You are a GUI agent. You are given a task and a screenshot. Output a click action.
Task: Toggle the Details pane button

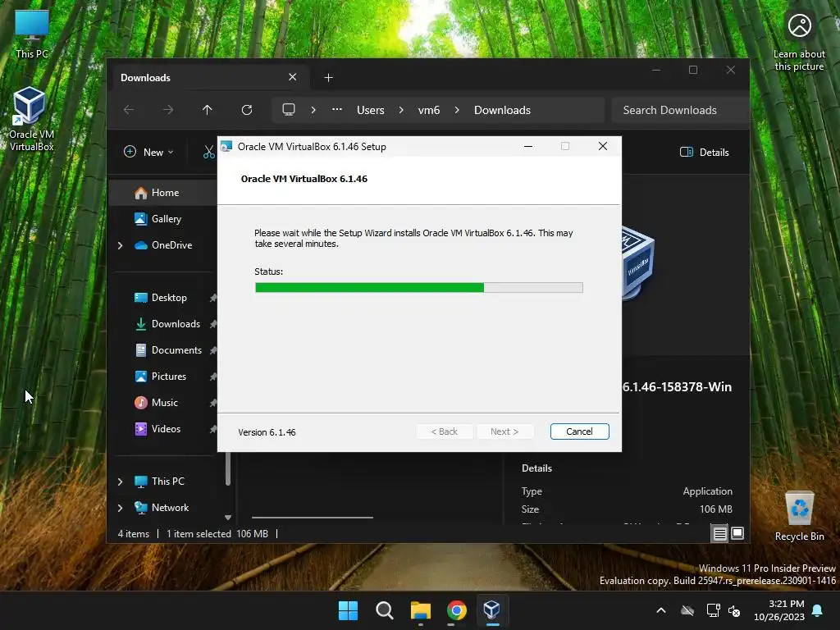[705, 152]
